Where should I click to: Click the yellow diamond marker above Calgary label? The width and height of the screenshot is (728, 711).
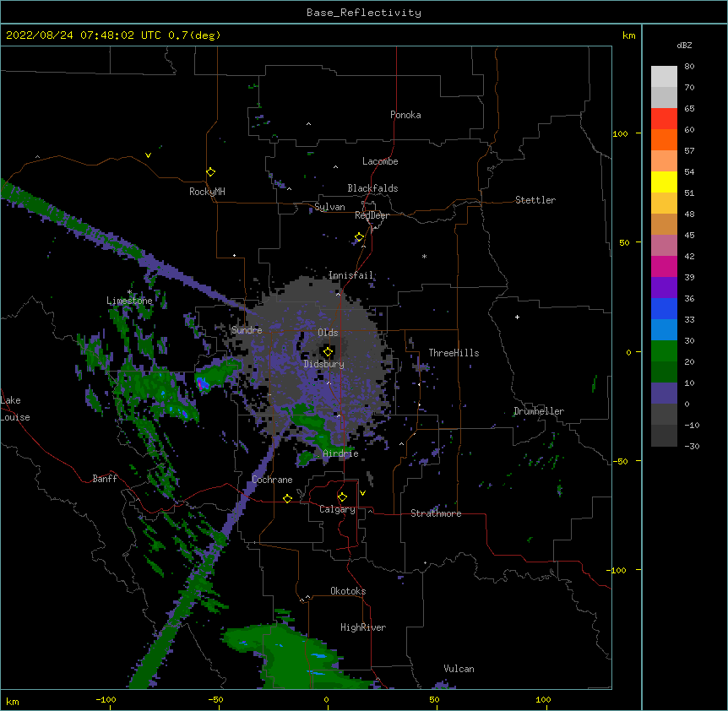pyautogui.click(x=342, y=497)
